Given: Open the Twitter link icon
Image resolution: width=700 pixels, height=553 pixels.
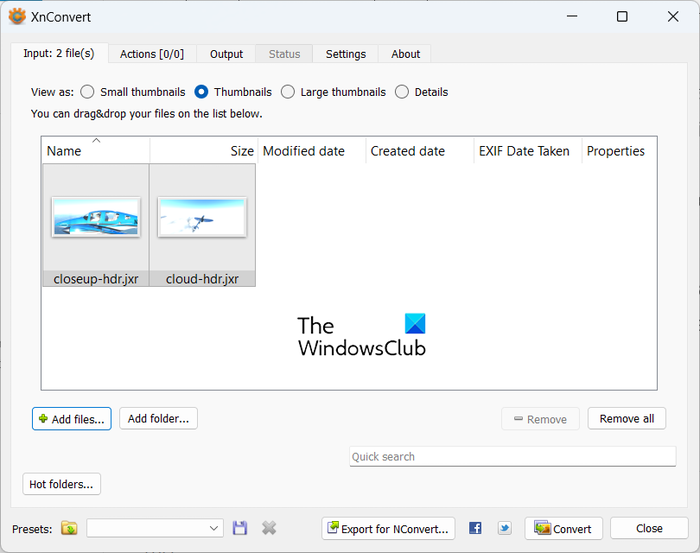Looking at the screenshot, I should coord(504,528).
